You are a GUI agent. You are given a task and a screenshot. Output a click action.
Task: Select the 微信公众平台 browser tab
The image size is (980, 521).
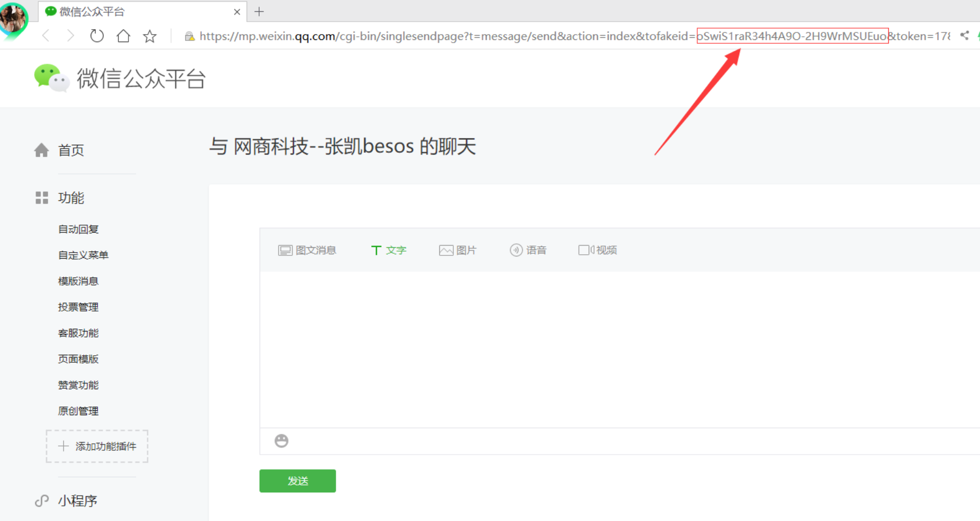pos(143,11)
